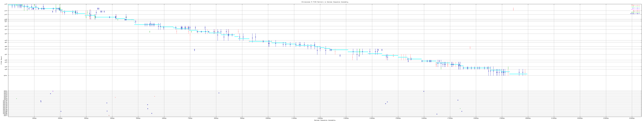644x121 pixels.
Task: Click the chr1 row label
Action: 6,91
